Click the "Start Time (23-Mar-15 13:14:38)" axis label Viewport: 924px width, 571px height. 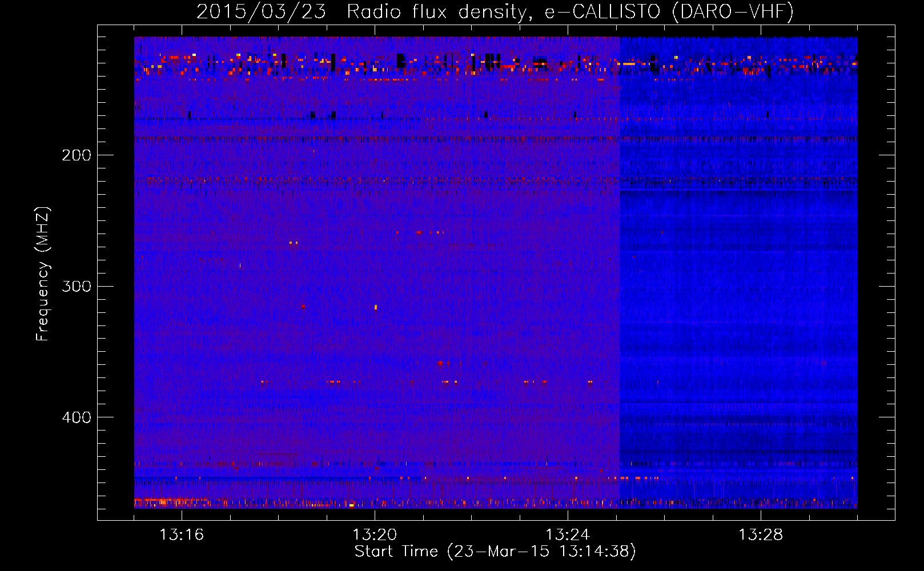(495, 552)
